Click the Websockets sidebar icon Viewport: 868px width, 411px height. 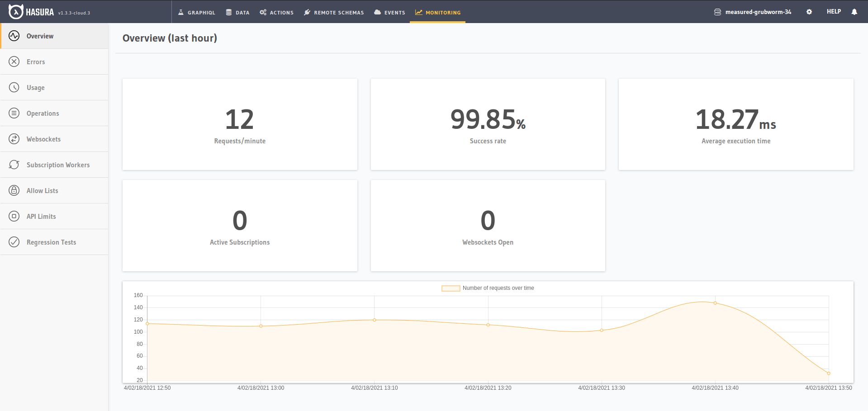14,139
